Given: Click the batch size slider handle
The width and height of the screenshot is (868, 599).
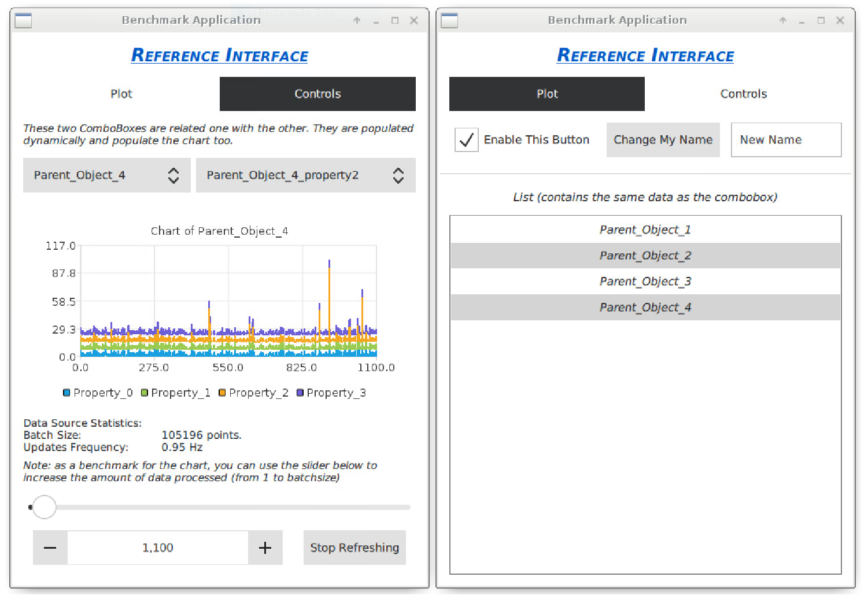Looking at the screenshot, I should 45,507.
